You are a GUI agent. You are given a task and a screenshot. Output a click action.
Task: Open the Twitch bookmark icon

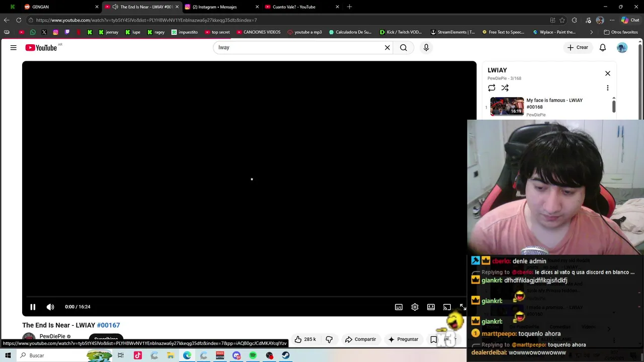67,32
